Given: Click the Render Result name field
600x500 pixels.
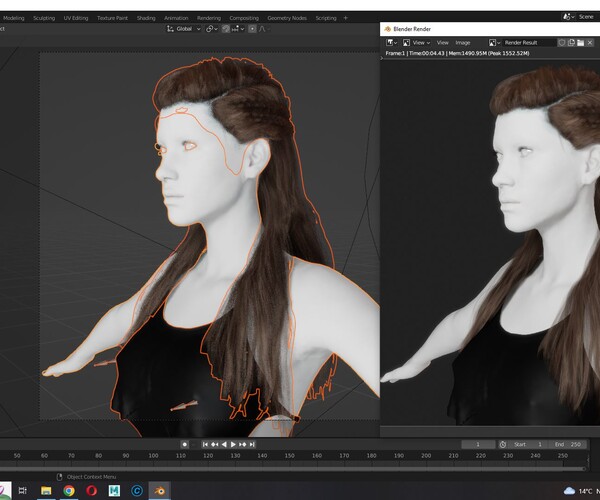Looking at the screenshot, I should pyautogui.click(x=528, y=42).
